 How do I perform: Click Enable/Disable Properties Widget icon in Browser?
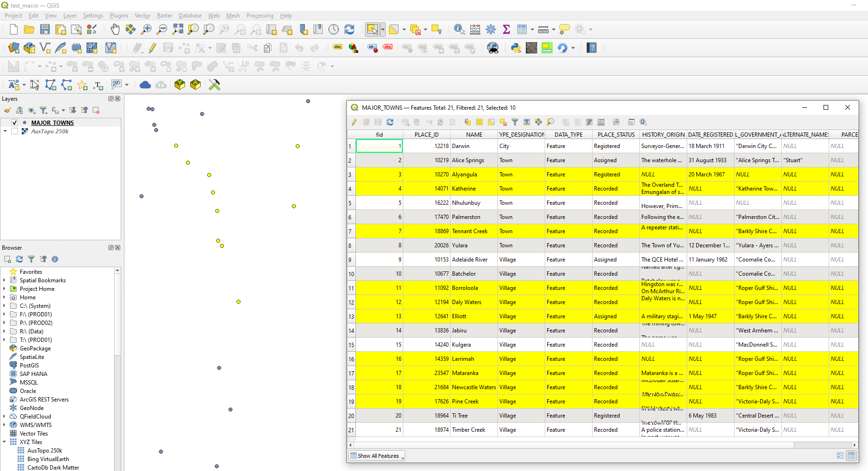[x=55, y=259]
